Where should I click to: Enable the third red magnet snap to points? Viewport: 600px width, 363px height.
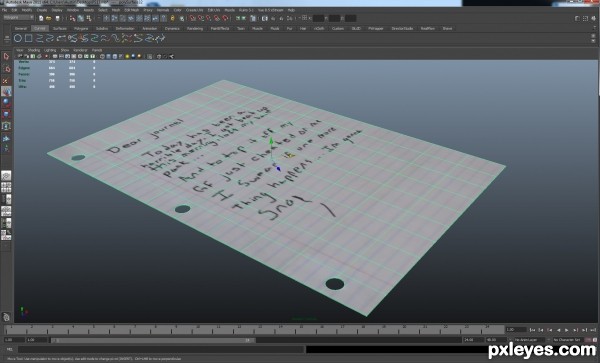point(209,18)
